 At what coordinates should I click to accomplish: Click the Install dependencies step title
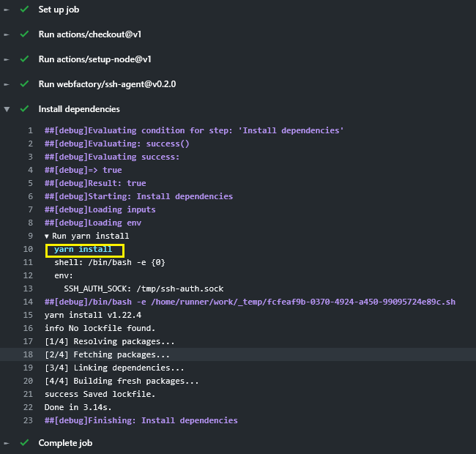click(79, 109)
